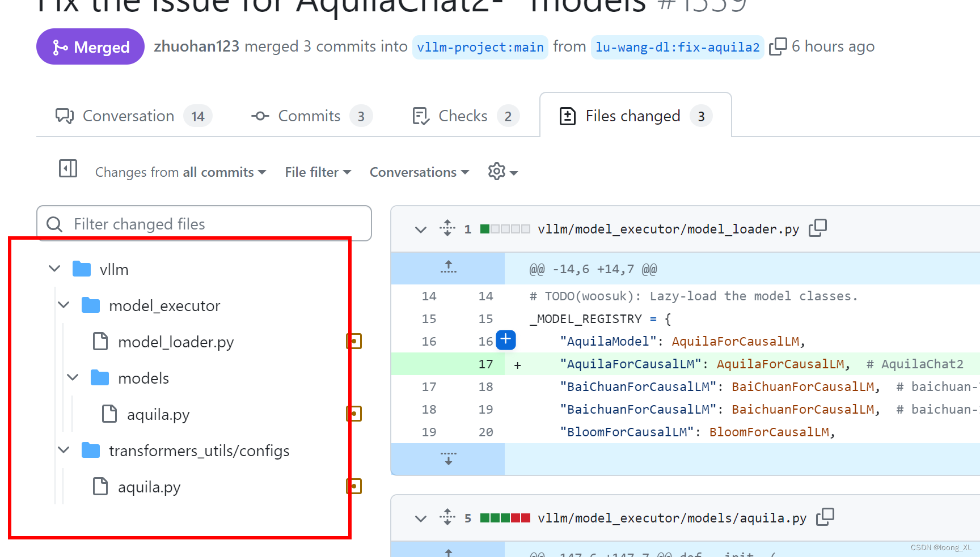Click hunk header @@ -14,6 +14,7 @@
980x557 pixels.
coord(593,269)
